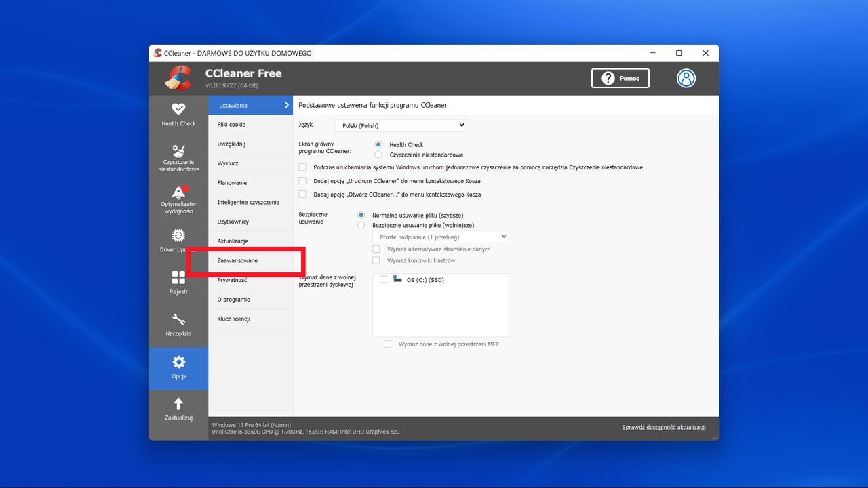868x488 pixels.
Task: Open Optymalizator wydajności
Action: pos(178,201)
